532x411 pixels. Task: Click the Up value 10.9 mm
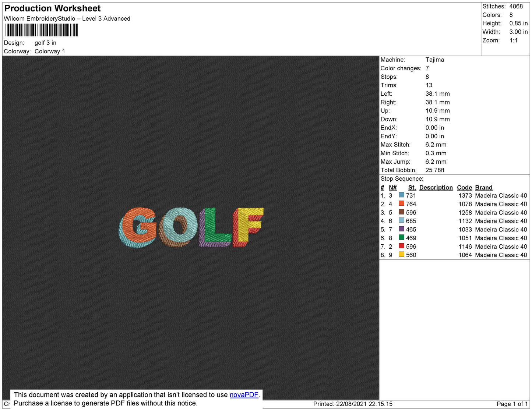coord(438,110)
